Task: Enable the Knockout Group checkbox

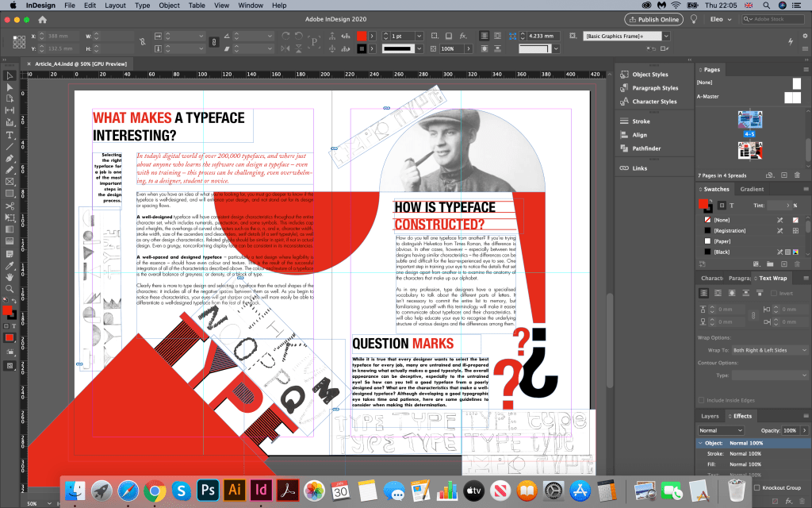Action: tap(758, 487)
